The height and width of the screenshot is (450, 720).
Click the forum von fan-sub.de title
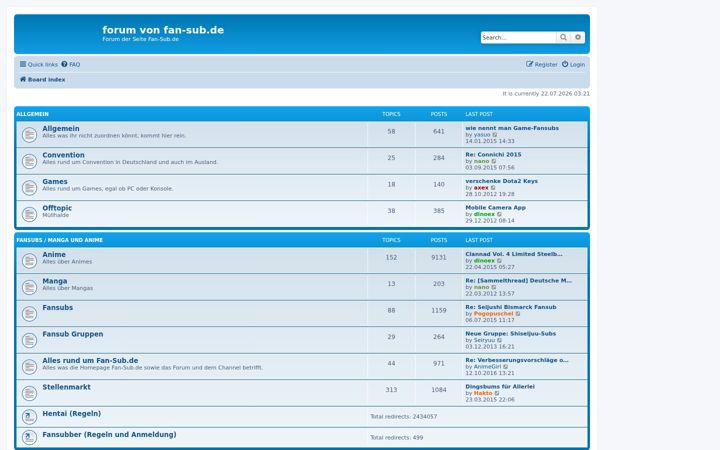163,30
